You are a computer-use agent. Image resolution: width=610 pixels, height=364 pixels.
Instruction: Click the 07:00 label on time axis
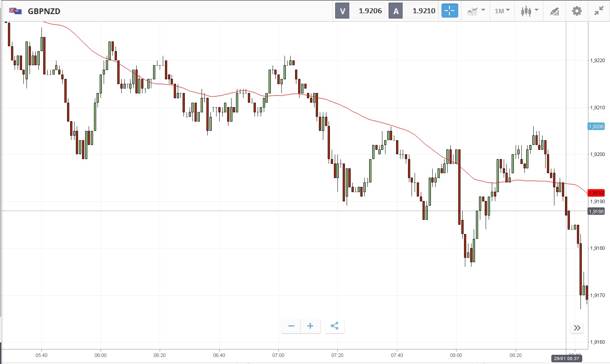click(x=278, y=355)
